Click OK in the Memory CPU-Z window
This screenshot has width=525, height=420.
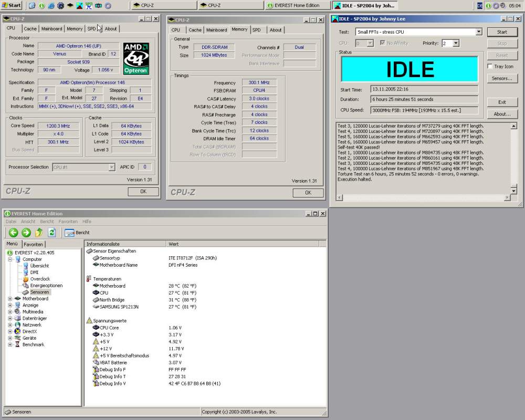(x=308, y=193)
